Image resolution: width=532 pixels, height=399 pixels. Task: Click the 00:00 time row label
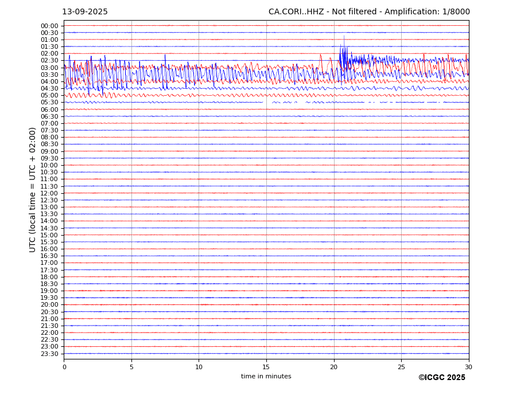tap(49, 26)
